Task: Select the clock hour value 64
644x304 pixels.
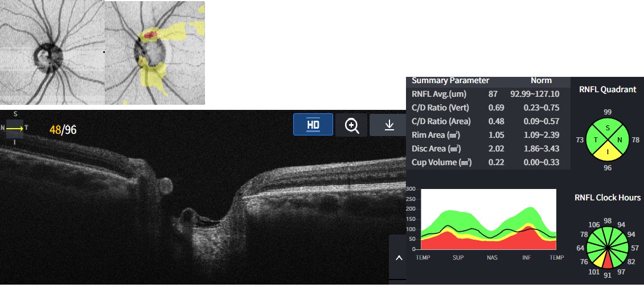Action: [580, 248]
